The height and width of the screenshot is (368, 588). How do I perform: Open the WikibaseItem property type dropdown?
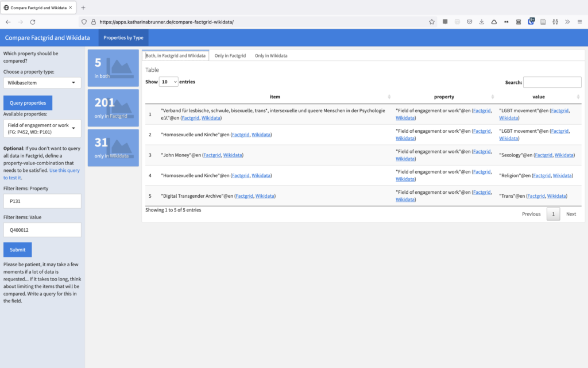point(42,83)
